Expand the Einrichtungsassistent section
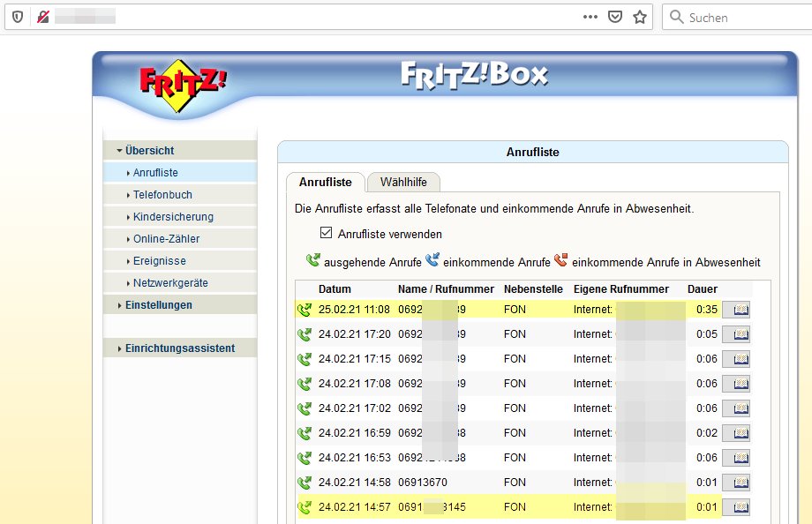 (179, 348)
